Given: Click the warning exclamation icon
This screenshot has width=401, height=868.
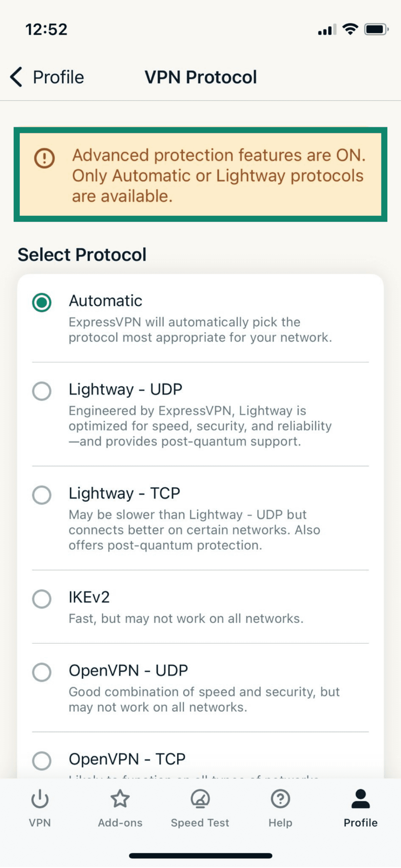Looking at the screenshot, I should (44, 159).
